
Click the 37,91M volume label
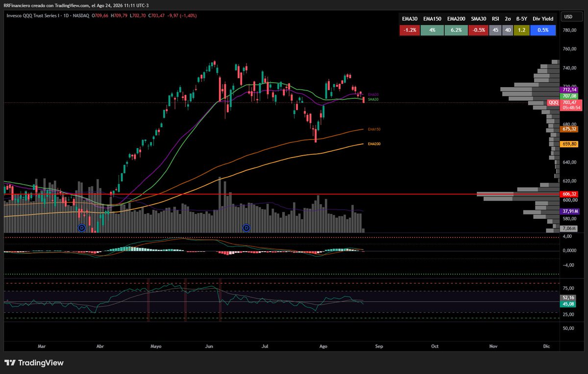pos(569,211)
